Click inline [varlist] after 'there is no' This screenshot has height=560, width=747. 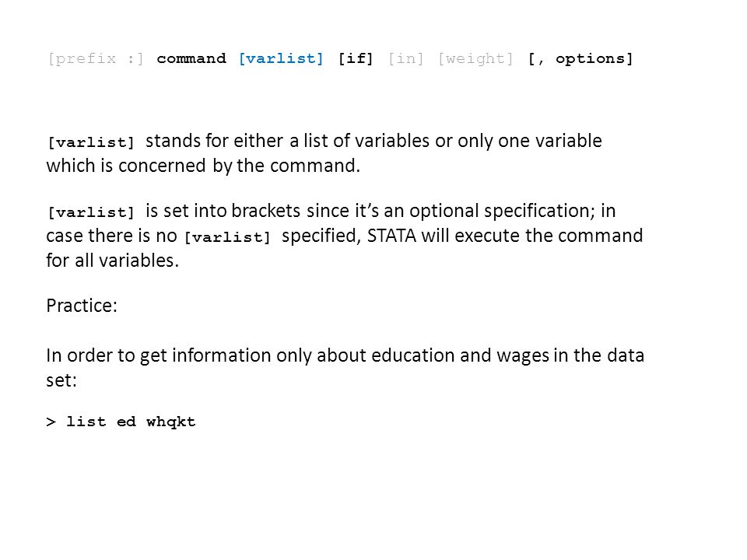[227, 237]
